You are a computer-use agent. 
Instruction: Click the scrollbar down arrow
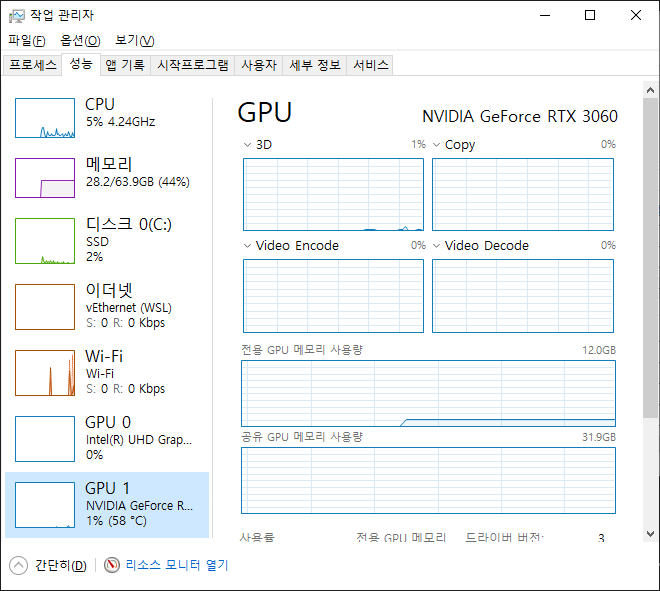tap(650, 534)
